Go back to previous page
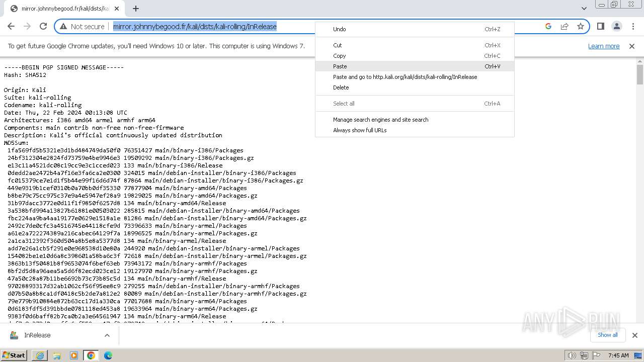 [x=11, y=26]
